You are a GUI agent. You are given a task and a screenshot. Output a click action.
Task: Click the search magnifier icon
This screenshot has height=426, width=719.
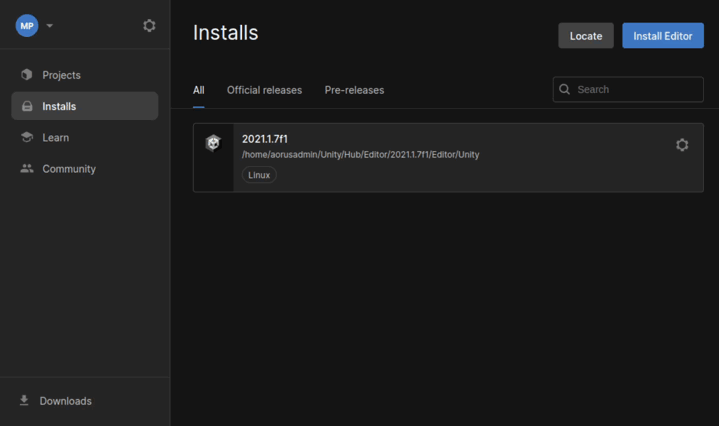click(564, 89)
